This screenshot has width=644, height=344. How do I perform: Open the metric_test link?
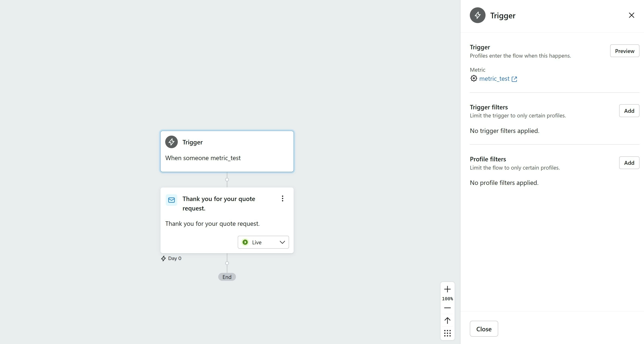(x=494, y=79)
